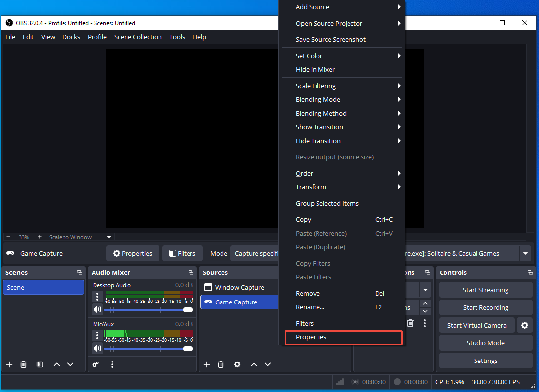This screenshot has width=539, height=392.
Task: Open stats via graph icon in status bar
Action: (x=340, y=382)
